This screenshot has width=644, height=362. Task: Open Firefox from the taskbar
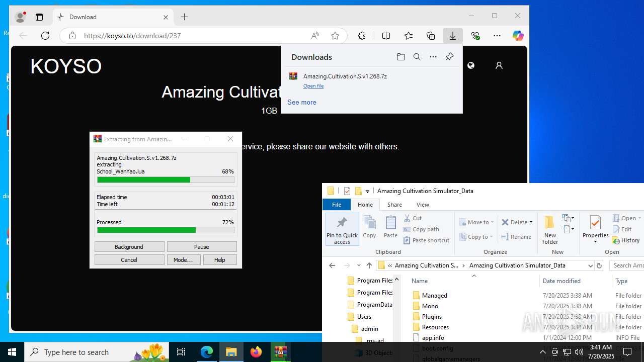[256, 352]
